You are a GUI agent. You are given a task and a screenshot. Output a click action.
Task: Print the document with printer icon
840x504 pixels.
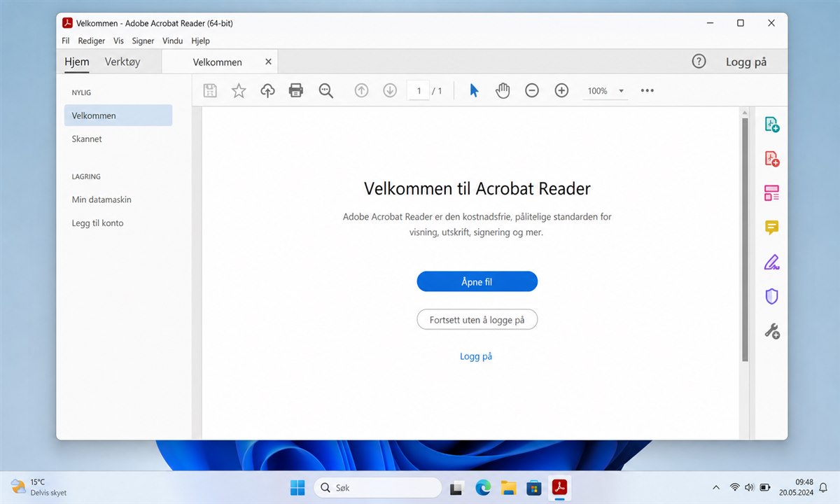click(296, 90)
